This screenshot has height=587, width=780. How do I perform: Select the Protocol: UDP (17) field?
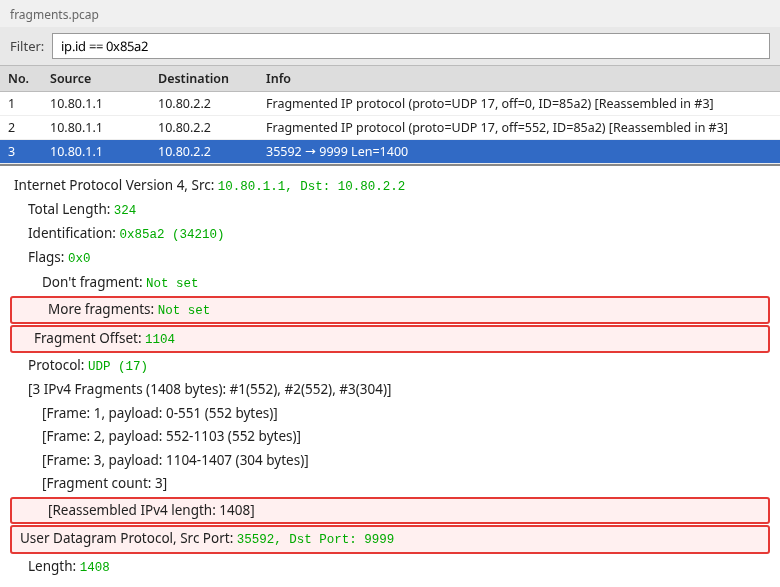88,365
